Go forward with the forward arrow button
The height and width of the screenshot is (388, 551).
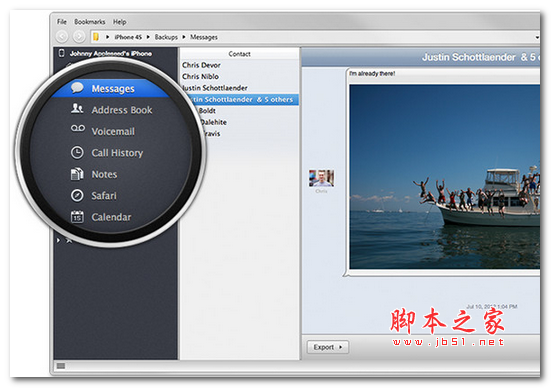tap(79, 36)
